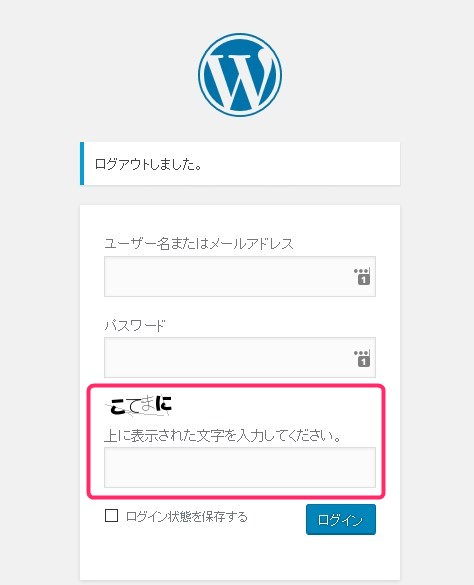Click the ログイン状態を保存する label text

pos(187,517)
